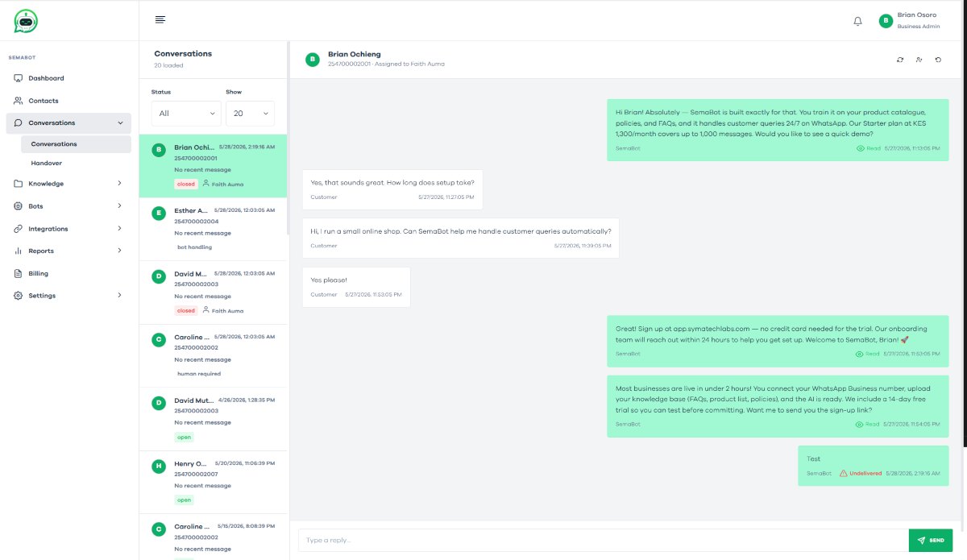Open the Show count dropdown showing 20

[250, 114]
